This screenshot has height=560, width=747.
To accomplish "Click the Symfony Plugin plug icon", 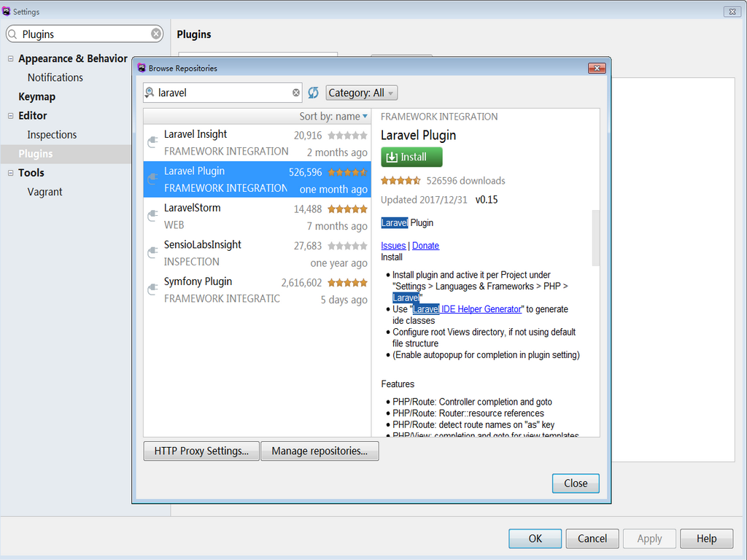I will [152, 289].
